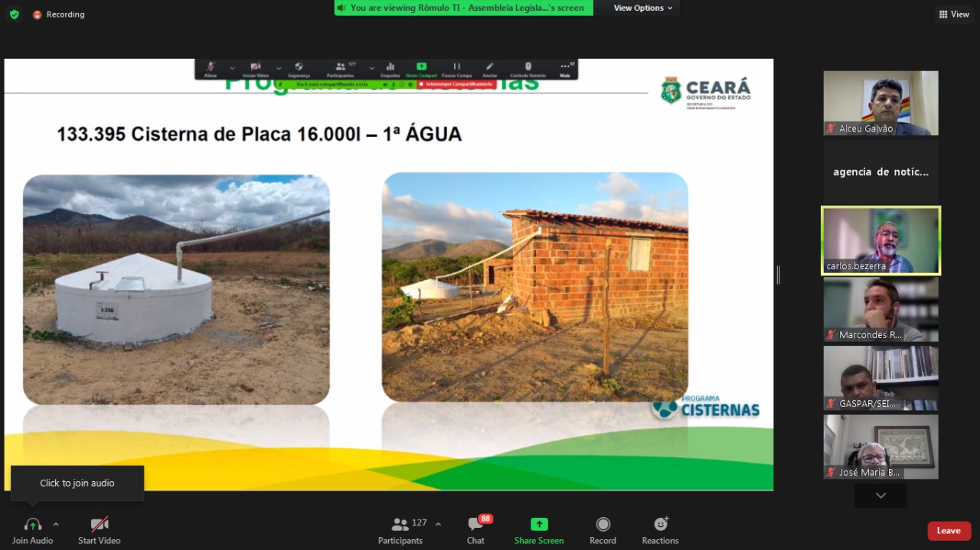Expand the arrow next to Participants

(438, 524)
